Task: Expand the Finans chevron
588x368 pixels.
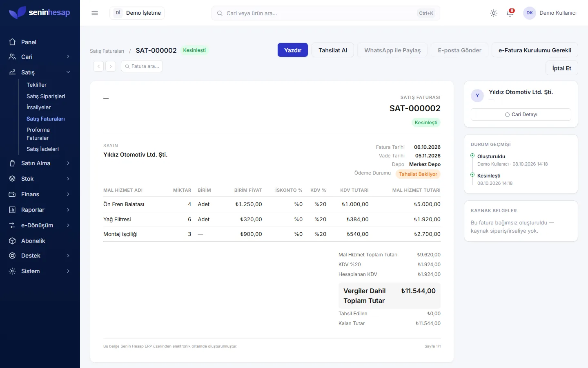Action: click(x=68, y=194)
